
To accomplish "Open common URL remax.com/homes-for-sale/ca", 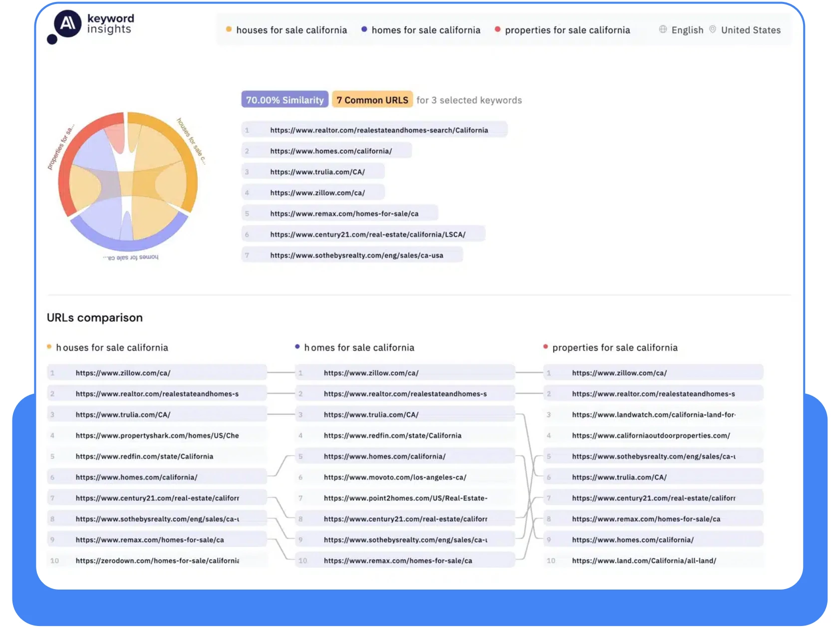I will click(340, 214).
